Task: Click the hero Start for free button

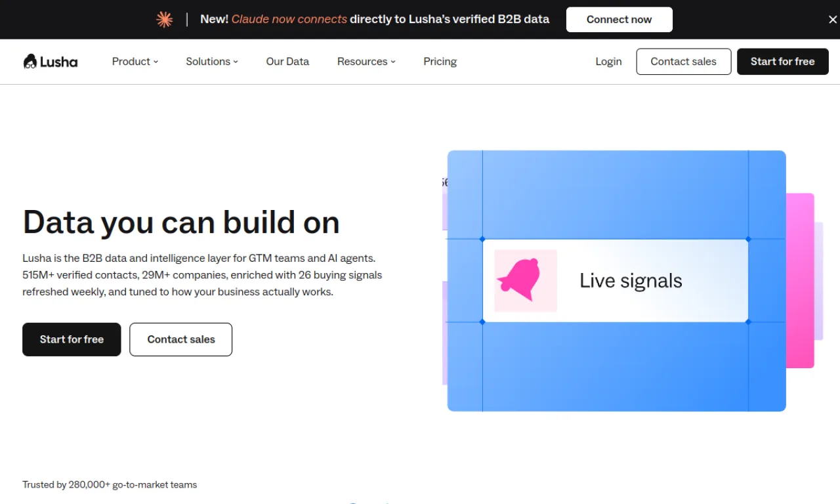Action: 72,339
